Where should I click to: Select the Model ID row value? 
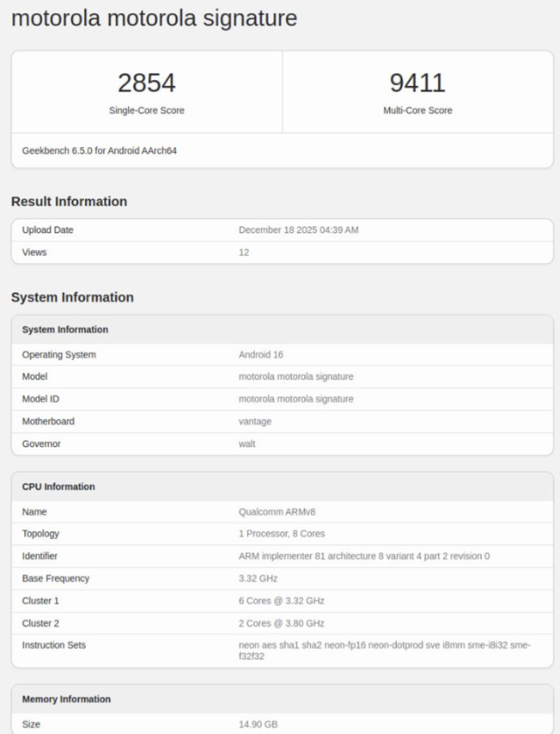point(295,399)
